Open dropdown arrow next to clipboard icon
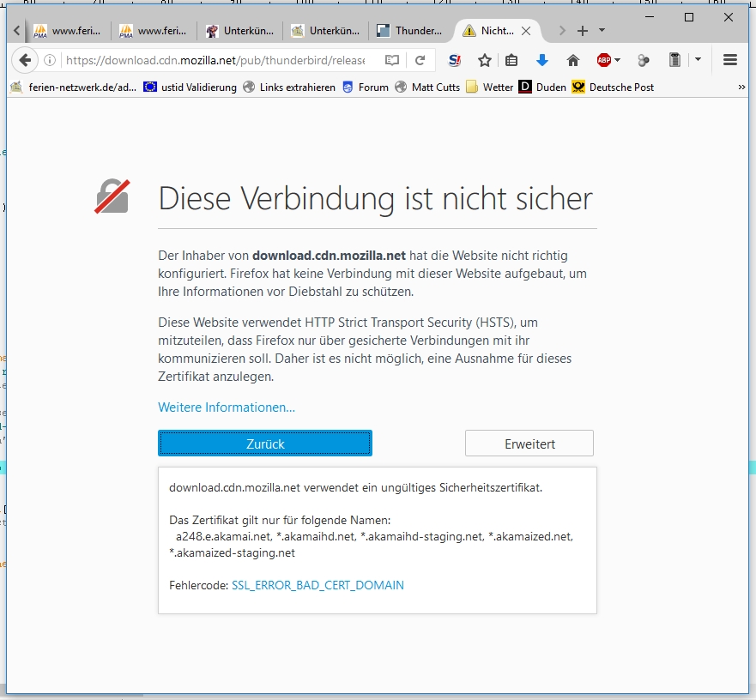The image size is (756, 700). (698, 60)
